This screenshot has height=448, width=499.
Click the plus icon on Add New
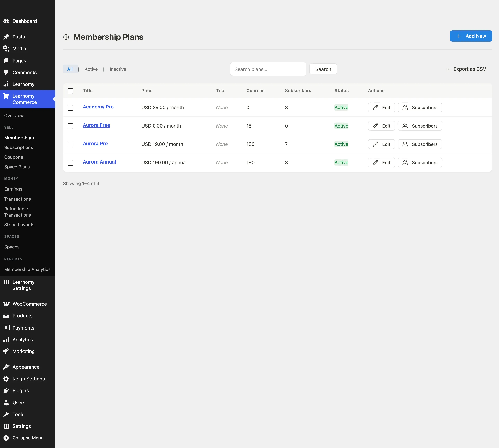[459, 36]
